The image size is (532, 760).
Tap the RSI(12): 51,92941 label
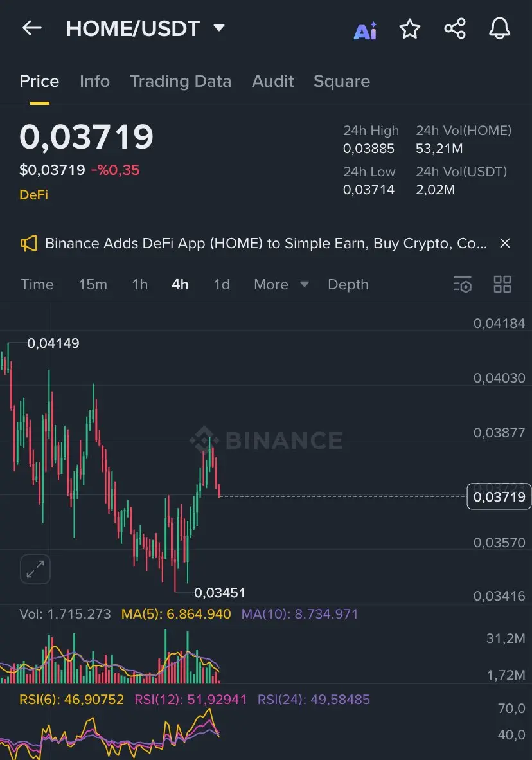pyautogui.click(x=190, y=700)
